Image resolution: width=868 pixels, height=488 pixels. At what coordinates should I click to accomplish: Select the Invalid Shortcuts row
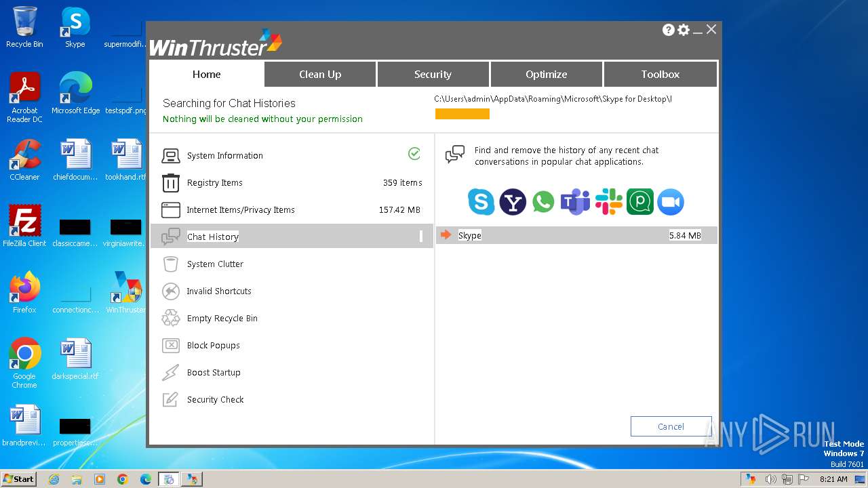point(292,291)
